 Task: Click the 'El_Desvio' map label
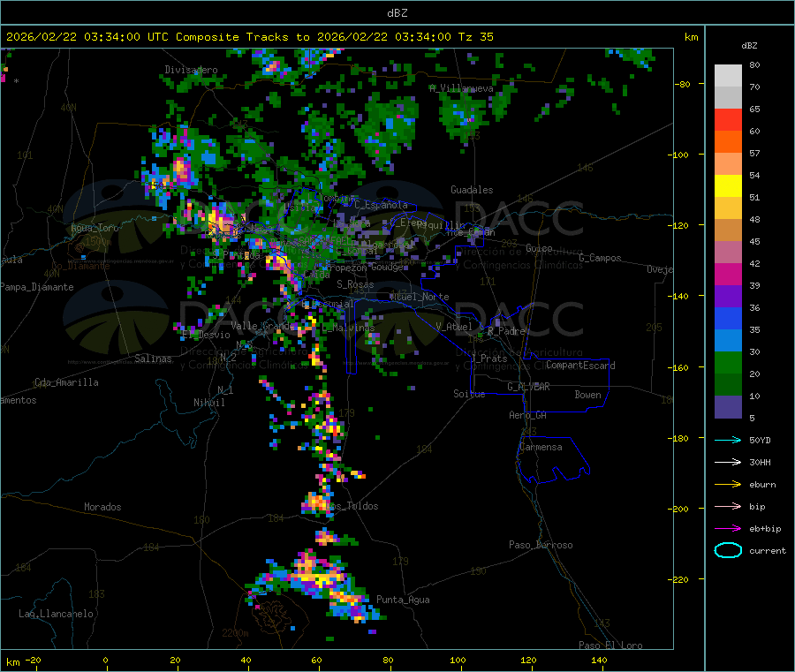[206, 335]
